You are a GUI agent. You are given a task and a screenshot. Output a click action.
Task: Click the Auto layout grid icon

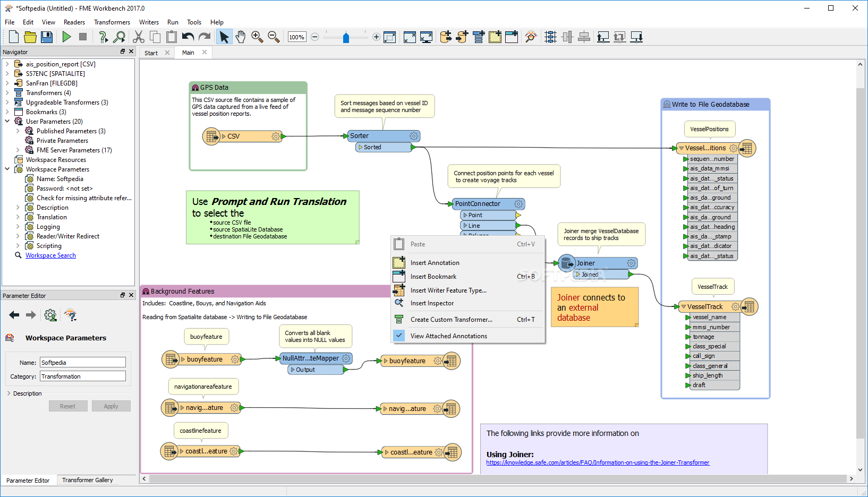coord(551,37)
